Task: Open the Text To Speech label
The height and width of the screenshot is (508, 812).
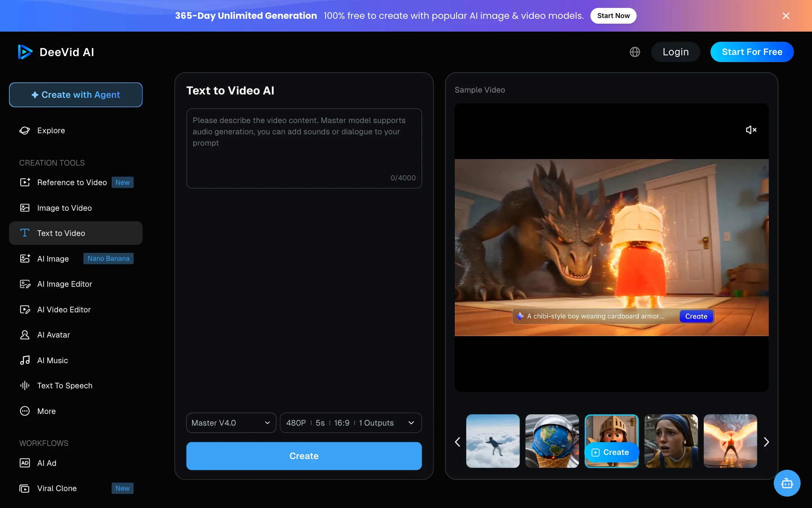Action: [x=65, y=386]
